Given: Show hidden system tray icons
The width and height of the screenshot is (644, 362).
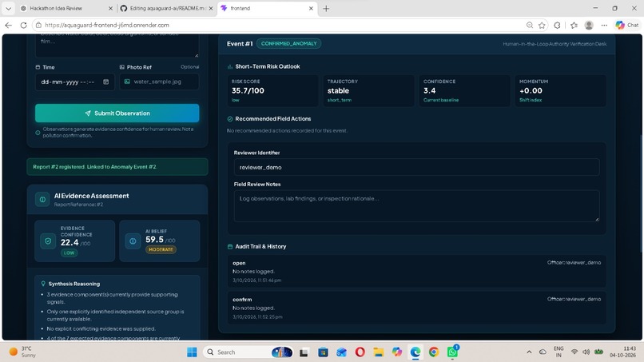Looking at the screenshot, I should click(529, 352).
